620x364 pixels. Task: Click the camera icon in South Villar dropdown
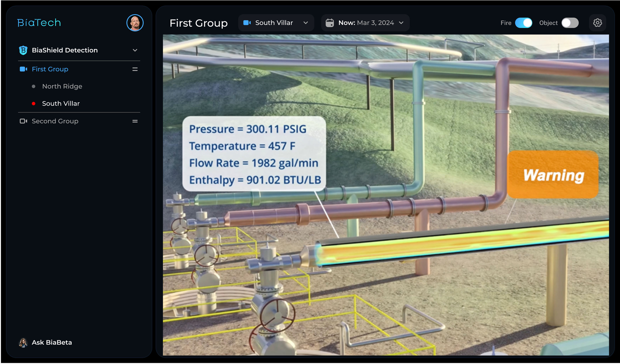pos(247,23)
